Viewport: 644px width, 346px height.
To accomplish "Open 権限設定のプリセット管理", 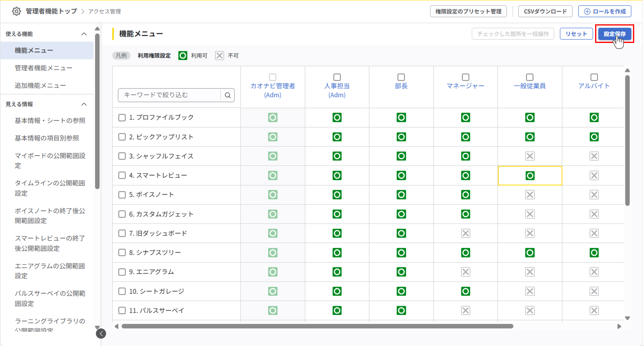I will click(468, 12).
